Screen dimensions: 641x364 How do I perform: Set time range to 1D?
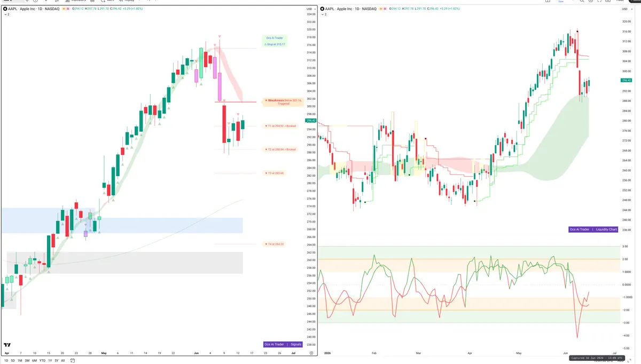click(x=6, y=361)
